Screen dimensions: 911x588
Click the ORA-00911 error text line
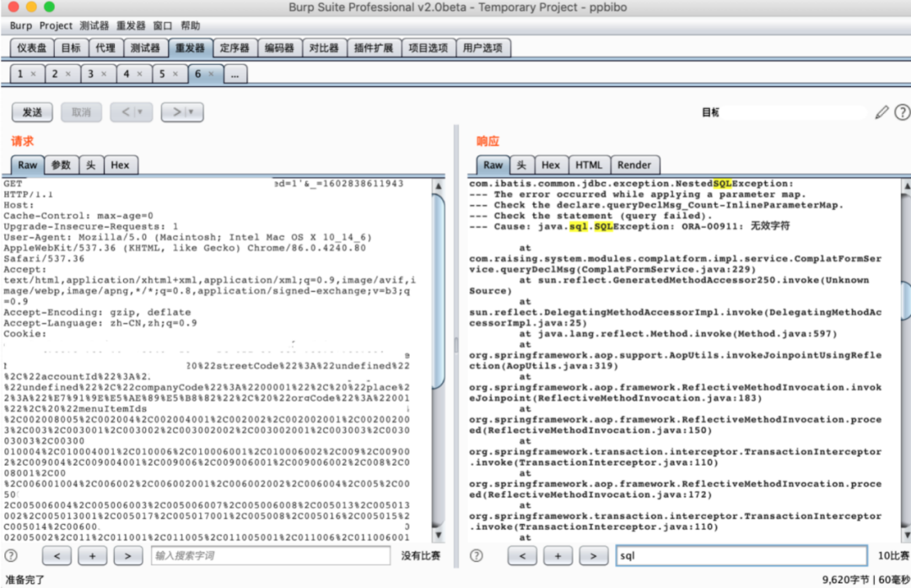[x=630, y=227]
